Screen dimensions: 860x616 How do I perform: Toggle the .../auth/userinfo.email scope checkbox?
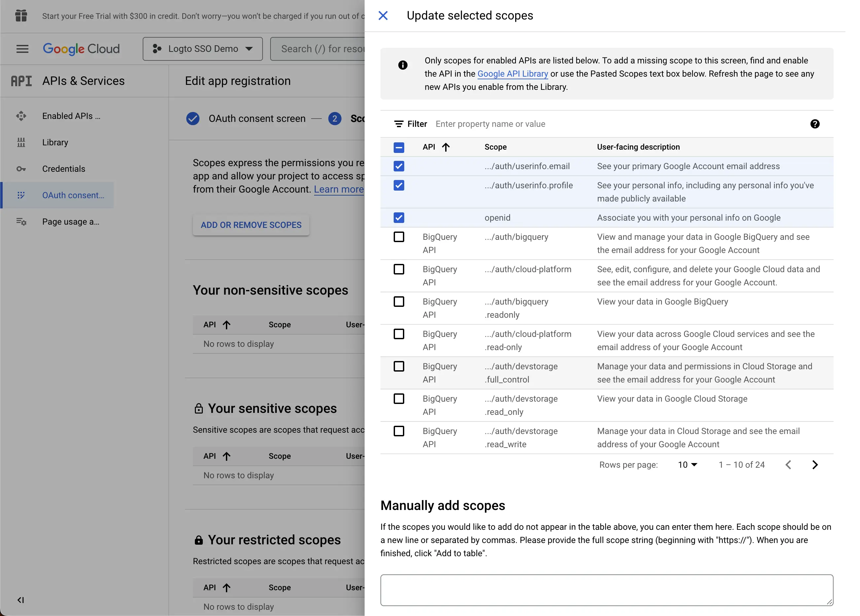pyautogui.click(x=399, y=166)
